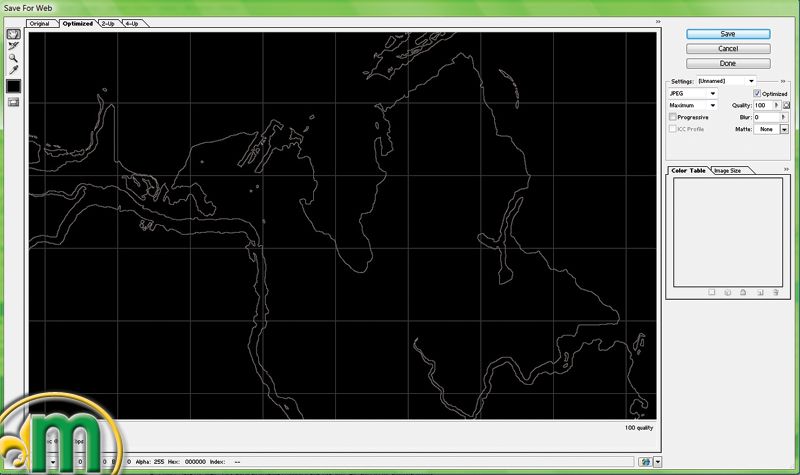
Task: Open the Maximum quality preset dropdown
Action: coord(693,105)
